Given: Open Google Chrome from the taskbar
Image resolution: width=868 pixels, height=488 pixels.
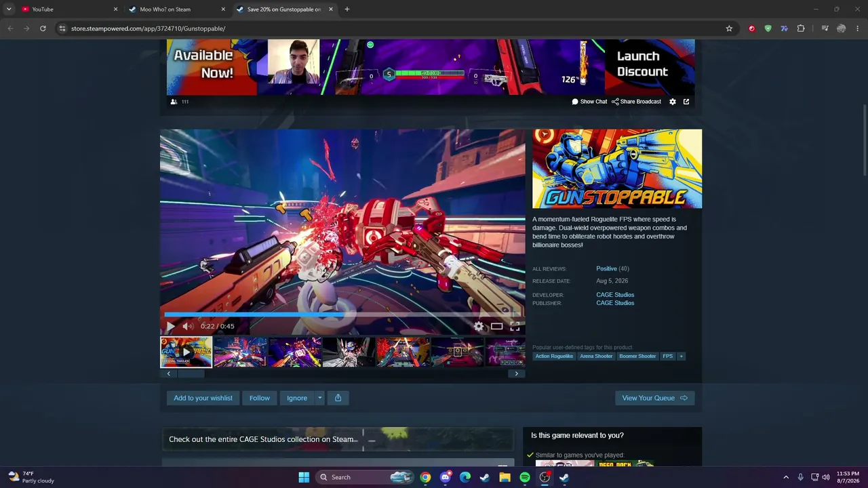Looking at the screenshot, I should pyautogui.click(x=425, y=477).
